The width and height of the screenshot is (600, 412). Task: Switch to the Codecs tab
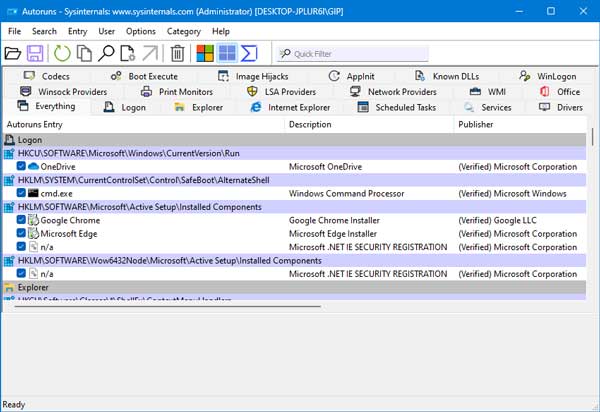(47, 76)
